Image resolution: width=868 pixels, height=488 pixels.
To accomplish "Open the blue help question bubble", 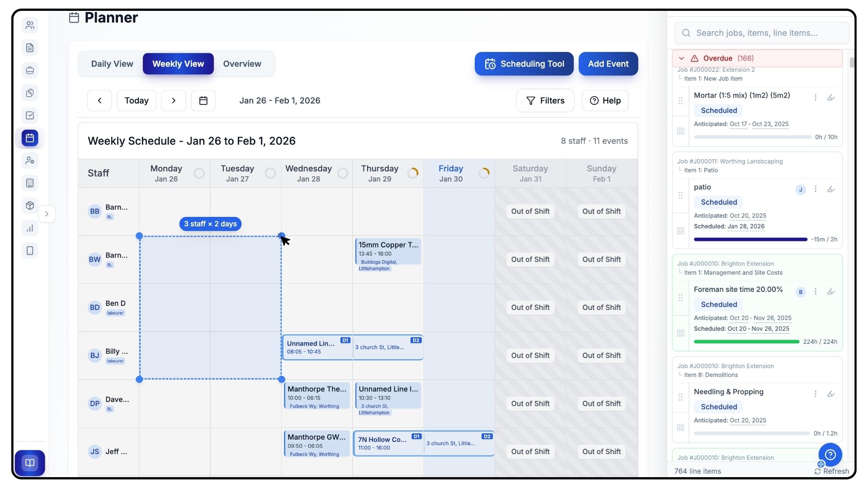I will [x=830, y=455].
